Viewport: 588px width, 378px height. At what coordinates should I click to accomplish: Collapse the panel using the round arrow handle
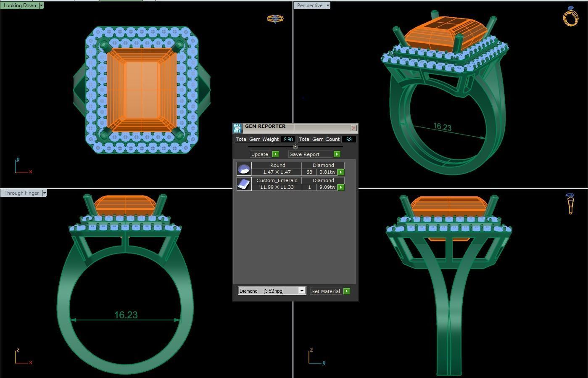pos(295,147)
